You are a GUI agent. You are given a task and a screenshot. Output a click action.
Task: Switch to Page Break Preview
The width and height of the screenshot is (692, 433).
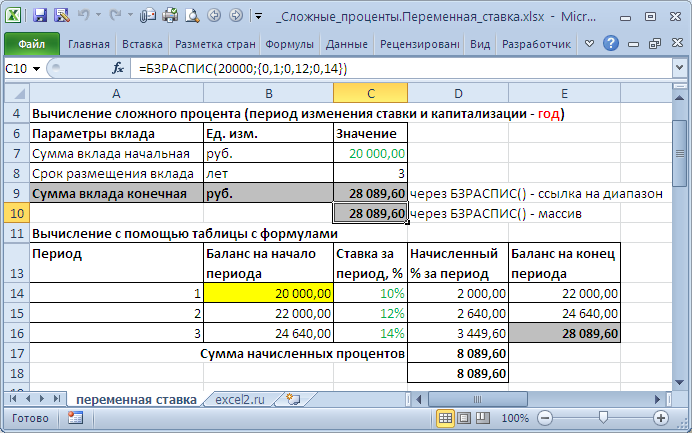tap(483, 418)
